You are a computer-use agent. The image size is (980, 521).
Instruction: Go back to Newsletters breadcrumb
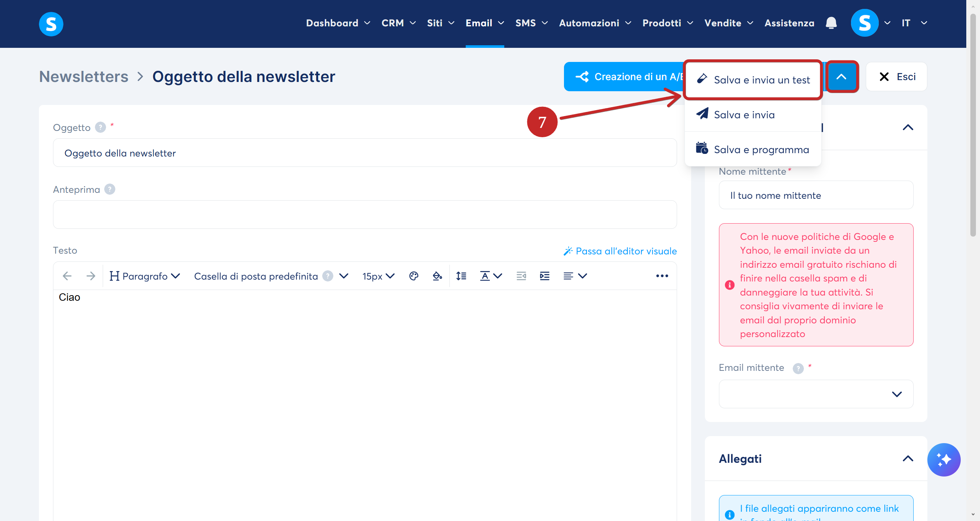pyautogui.click(x=84, y=76)
